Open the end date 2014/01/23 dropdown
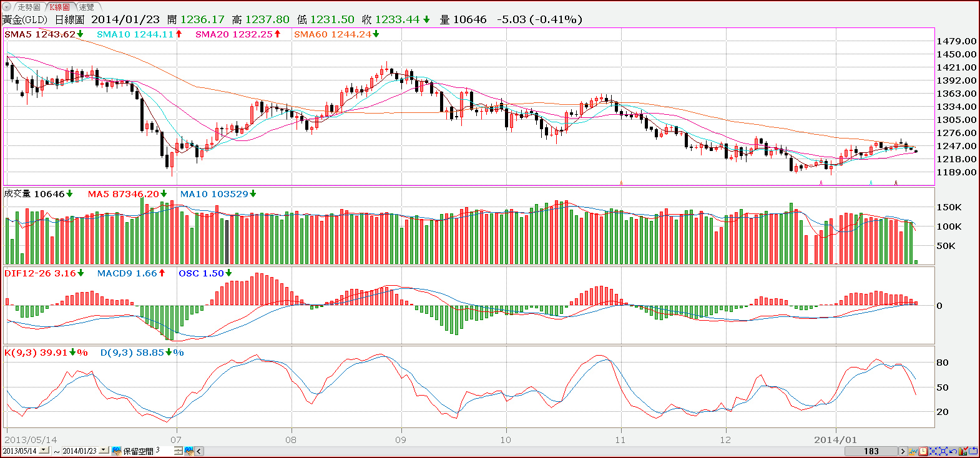 point(104,451)
